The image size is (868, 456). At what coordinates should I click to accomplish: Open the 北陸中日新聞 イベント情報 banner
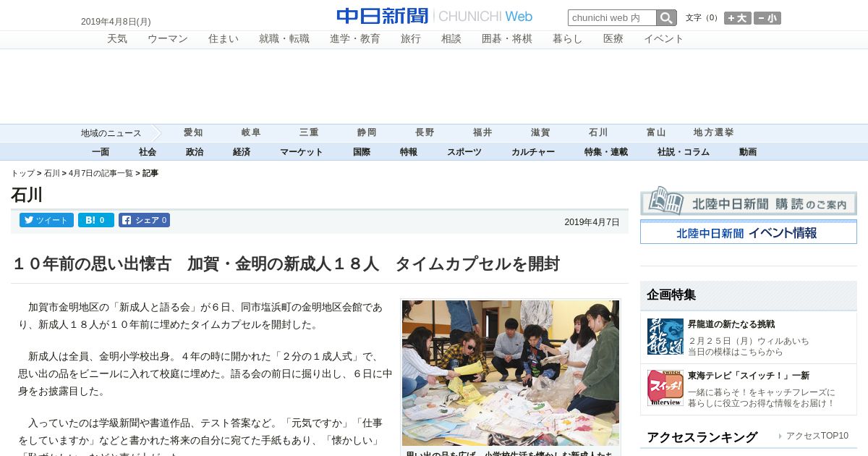pos(749,232)
